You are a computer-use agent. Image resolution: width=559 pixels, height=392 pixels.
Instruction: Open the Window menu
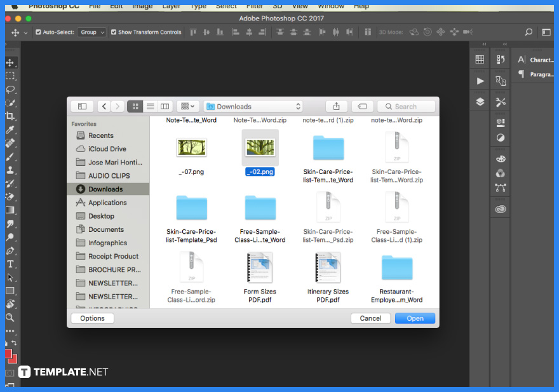(x=331, y=7)
